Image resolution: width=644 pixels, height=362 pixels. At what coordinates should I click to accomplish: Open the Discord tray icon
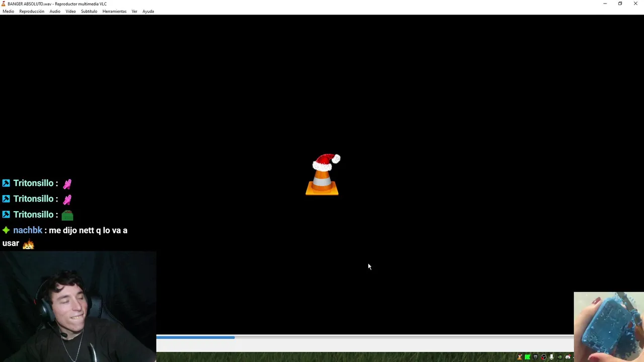pos(568,357)
